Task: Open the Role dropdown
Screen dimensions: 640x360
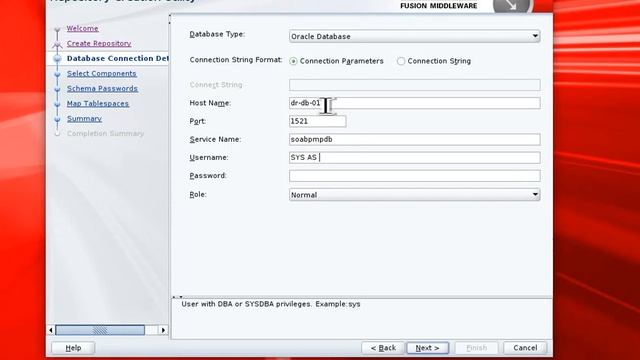Action: (414, 195)
